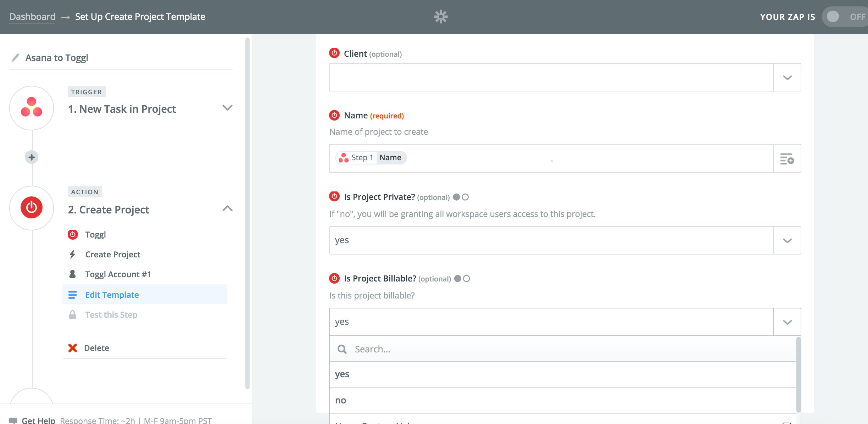Image resolution: width=868 pixels, height=424 pixels.
Task: Click the Asana to Toggl zap title
Action: (x=57, y=58)
